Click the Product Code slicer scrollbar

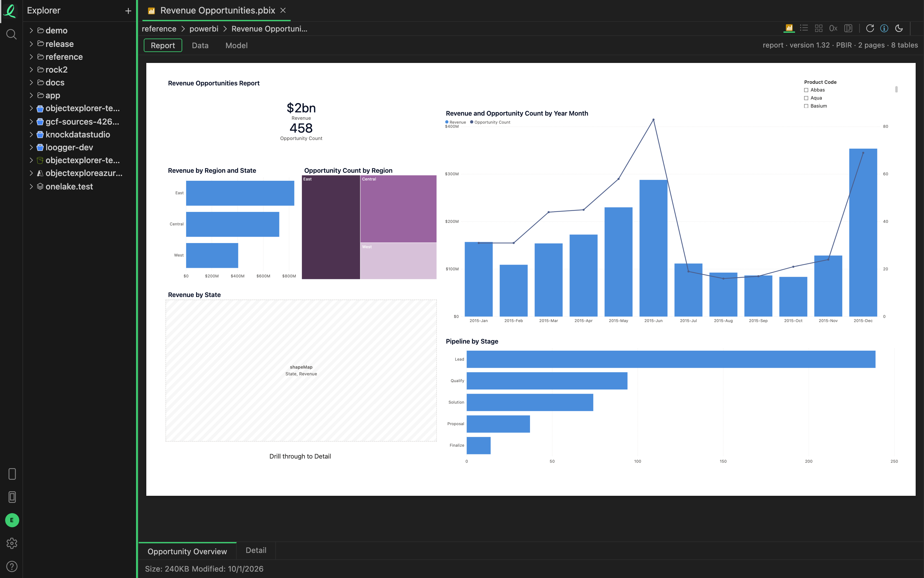coord(896,90)
